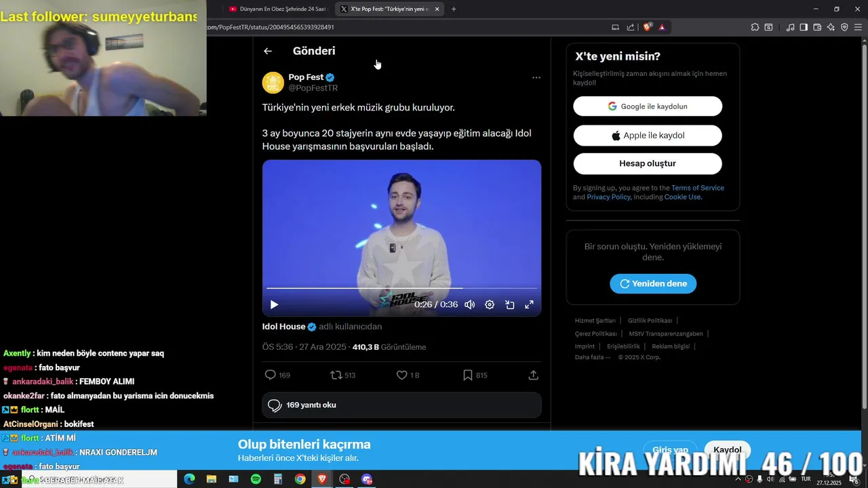Open the Brave Shields lion icon
This screenshot has width=868, height=488.
(648, 27)
